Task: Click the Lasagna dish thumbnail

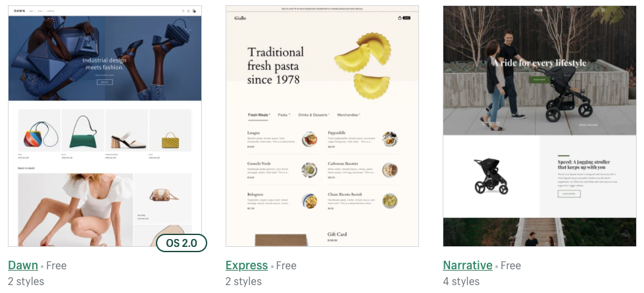Action: (x=309, y=140)
